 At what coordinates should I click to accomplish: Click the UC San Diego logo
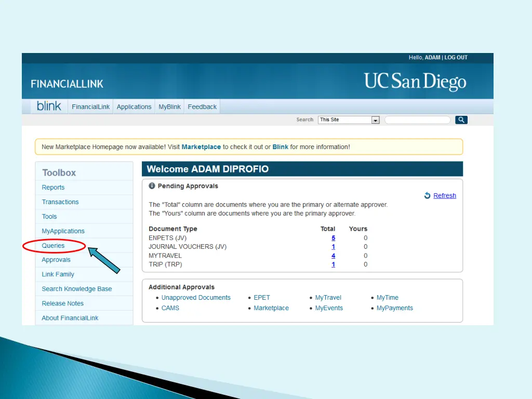415,82
